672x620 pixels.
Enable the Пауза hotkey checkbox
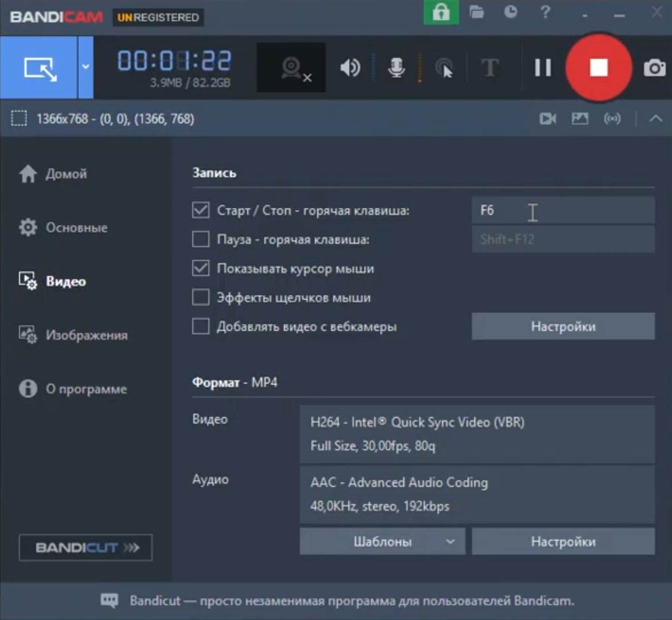(201, 239)
